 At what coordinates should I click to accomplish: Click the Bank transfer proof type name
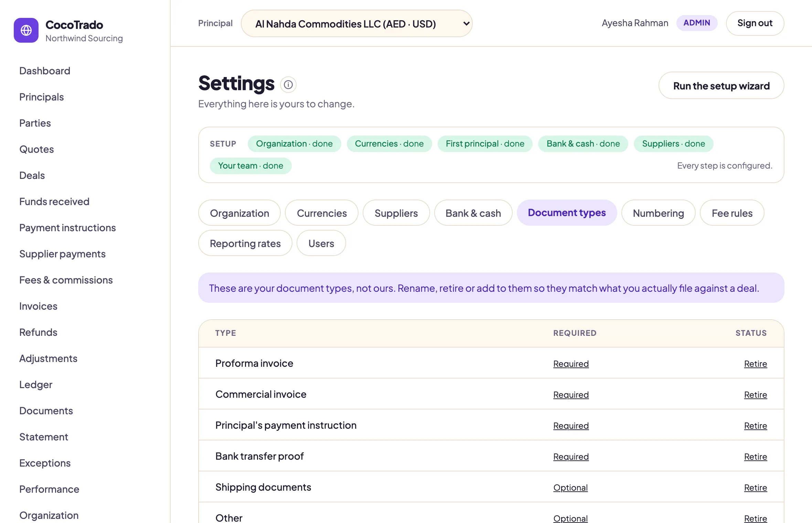click(259, 456)
